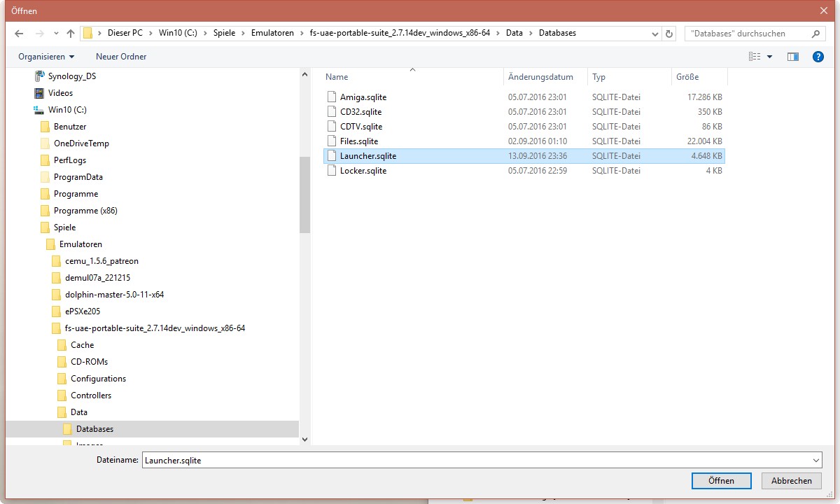840x504 pixels.
Task: Select the Amiga.sqlite file icon
Action: coord(332,97)
